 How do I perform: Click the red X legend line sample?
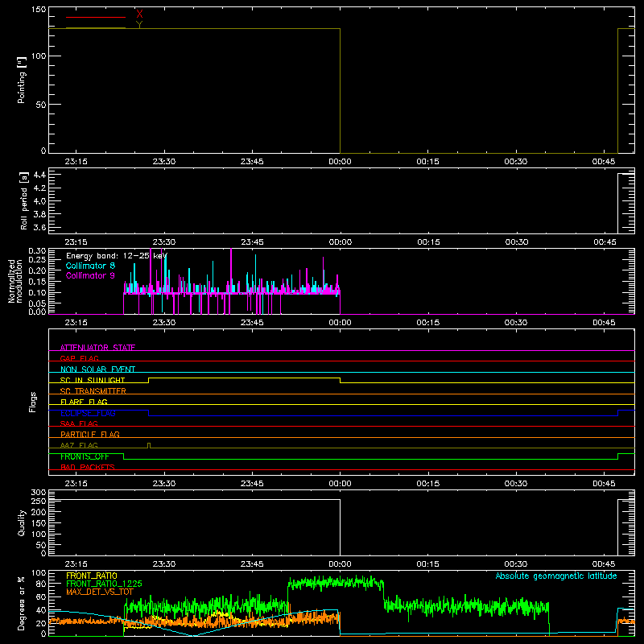tap(96, 17)
